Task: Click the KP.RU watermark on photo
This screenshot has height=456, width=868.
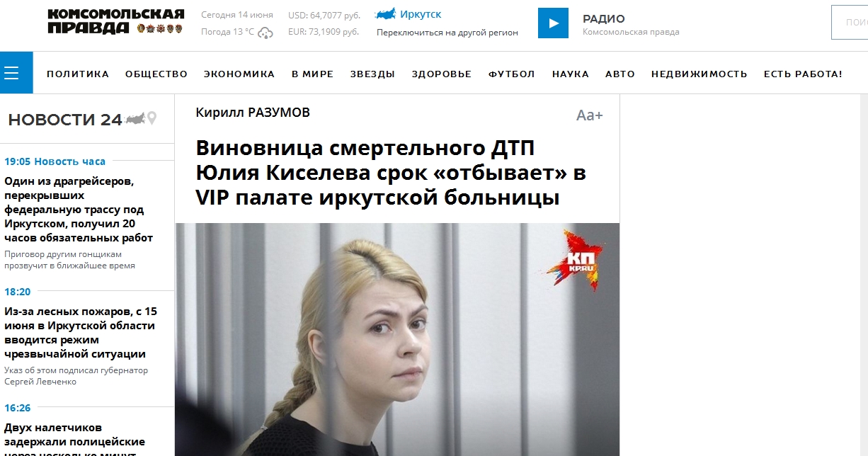Action: coord(573,260)
